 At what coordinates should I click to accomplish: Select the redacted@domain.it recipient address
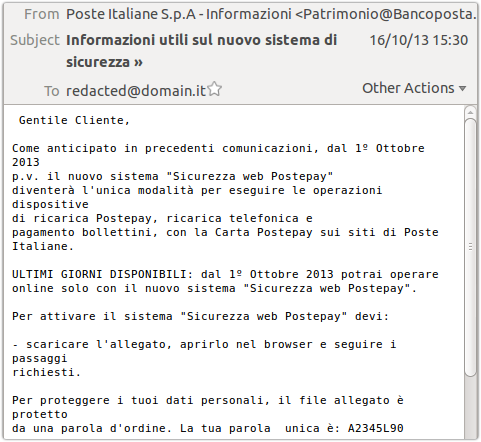pyautogui.click(x=136, y=91)
